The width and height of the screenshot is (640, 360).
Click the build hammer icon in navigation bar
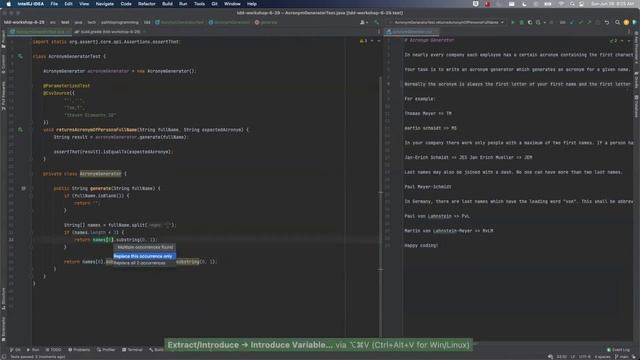[x=376, y=22]
